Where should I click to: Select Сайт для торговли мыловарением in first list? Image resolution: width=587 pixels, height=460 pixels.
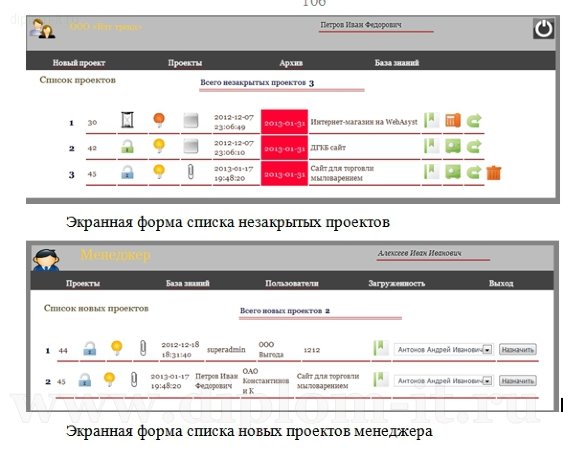click(342, 173)
